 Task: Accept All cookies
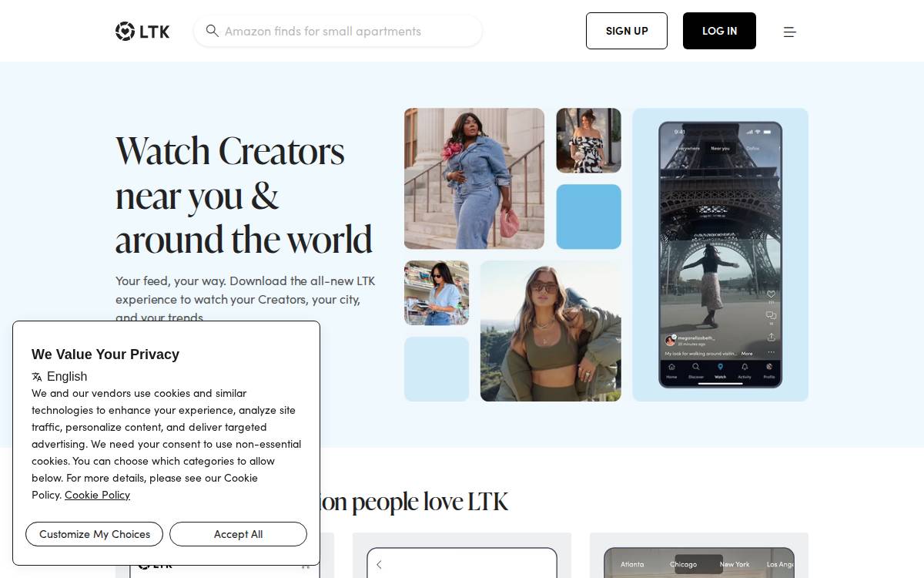point(238,534)
